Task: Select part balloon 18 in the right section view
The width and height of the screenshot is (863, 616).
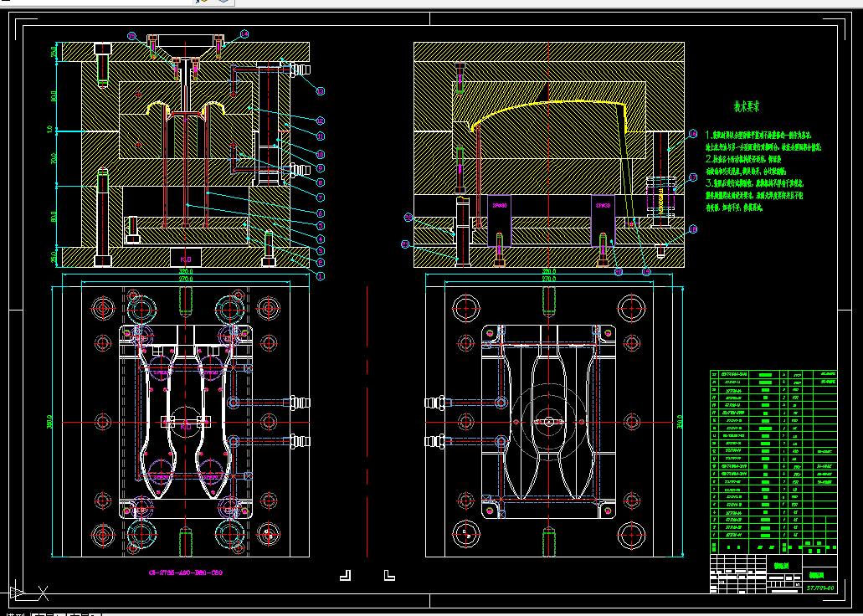Action: [693, 229]
